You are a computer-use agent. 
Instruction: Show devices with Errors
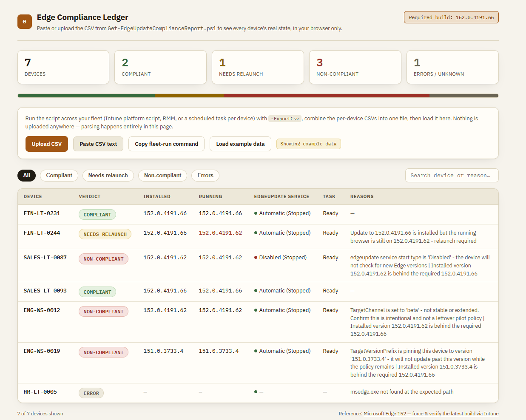(x=205, y=176)
